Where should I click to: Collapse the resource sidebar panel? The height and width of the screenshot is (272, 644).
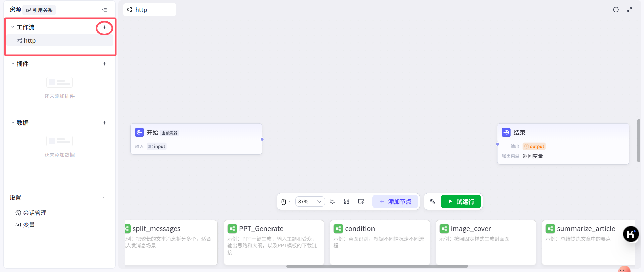click(x=104, y=10)
